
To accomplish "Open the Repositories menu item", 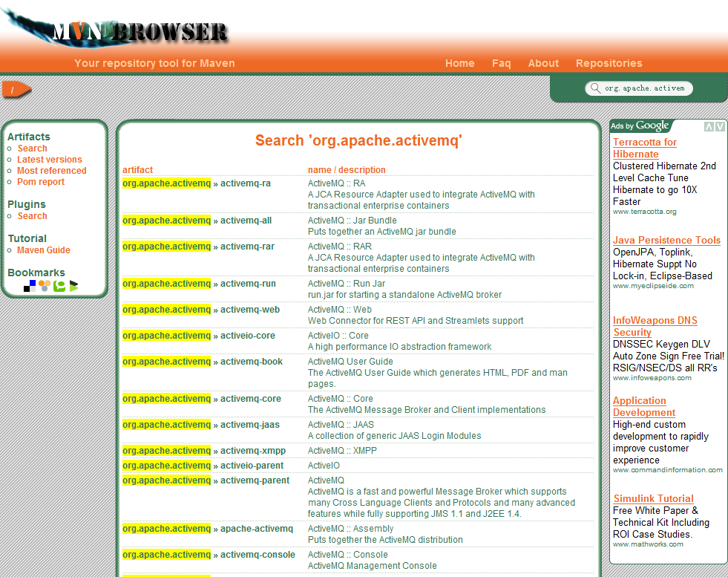I will pos(609,63).
